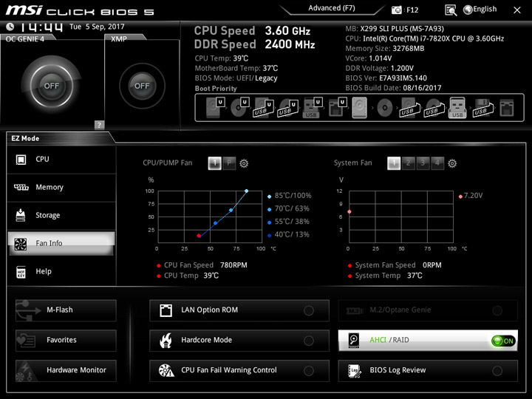Viewport: 532px width, 399px height.
Task: Open the BIOS search magnifier icon
Action: [451, 10]
